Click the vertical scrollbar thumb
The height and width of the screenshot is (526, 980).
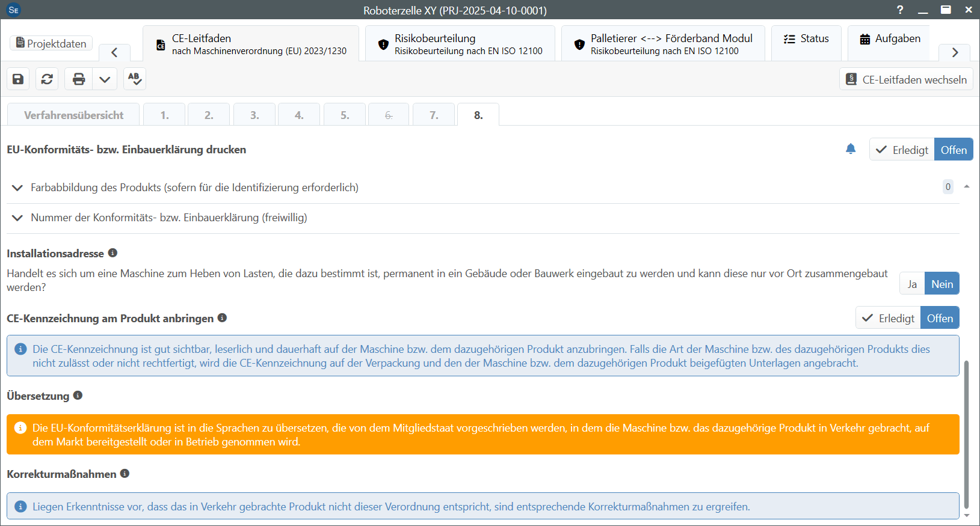click(x=967, y=435)
